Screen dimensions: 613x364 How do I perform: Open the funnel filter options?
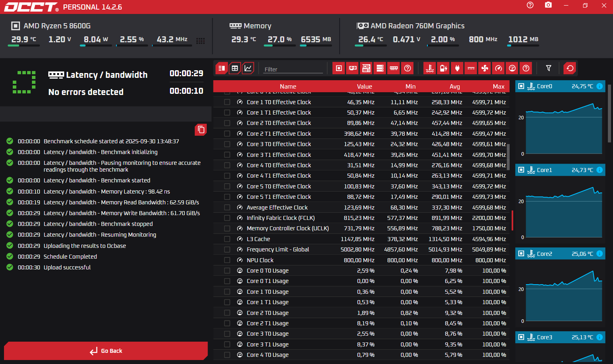pyautogui.click(x=549, y=68)
